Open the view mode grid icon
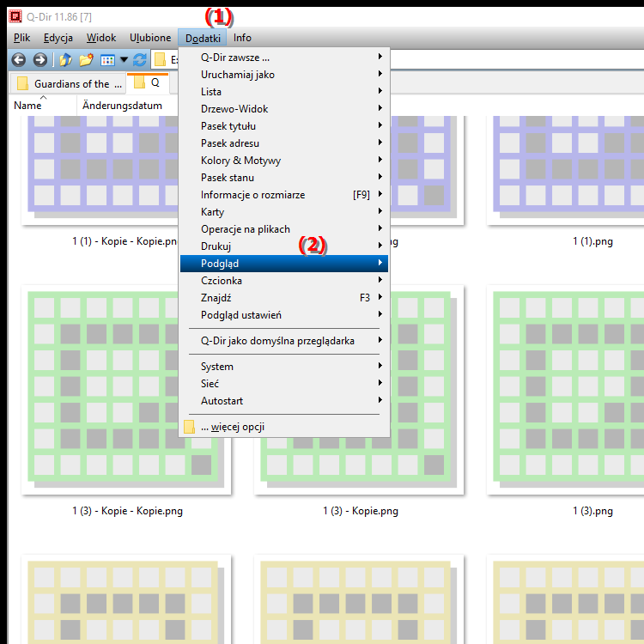This screenshot has height=644, width=644. point(107,60)
